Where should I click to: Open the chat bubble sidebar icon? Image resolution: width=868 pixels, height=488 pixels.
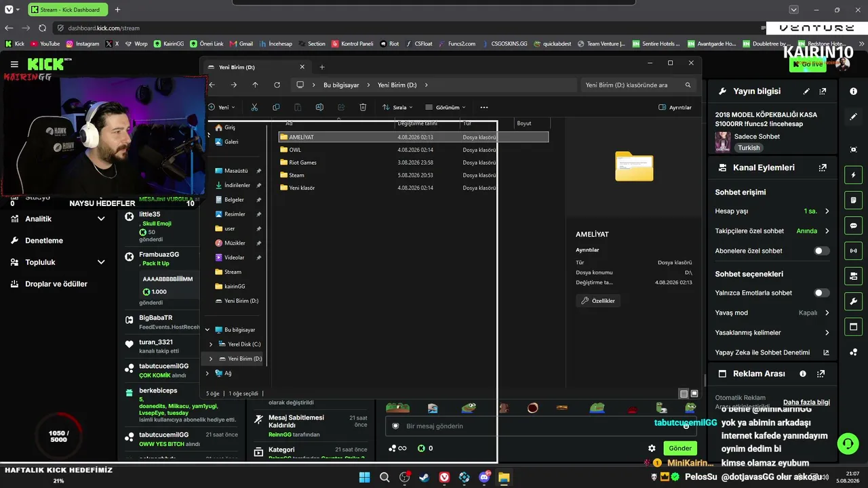point(853,226)
